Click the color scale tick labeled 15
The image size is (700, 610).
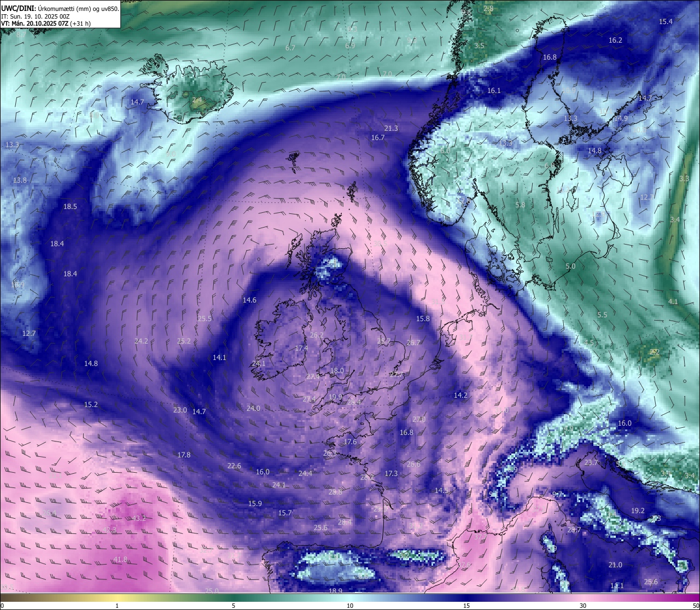[466, 606]
